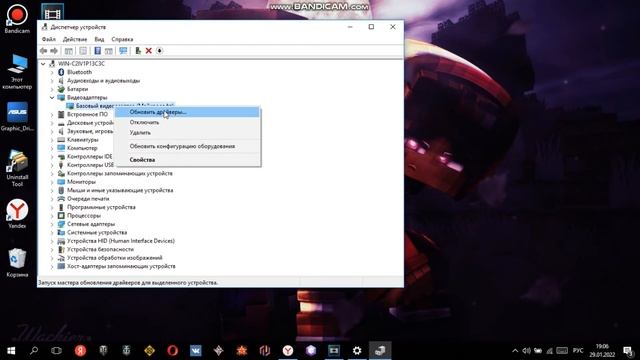Viewport: 640px width, 360px height.
Task: Show hidden tray icons chevron
Action: click(515, 351)
